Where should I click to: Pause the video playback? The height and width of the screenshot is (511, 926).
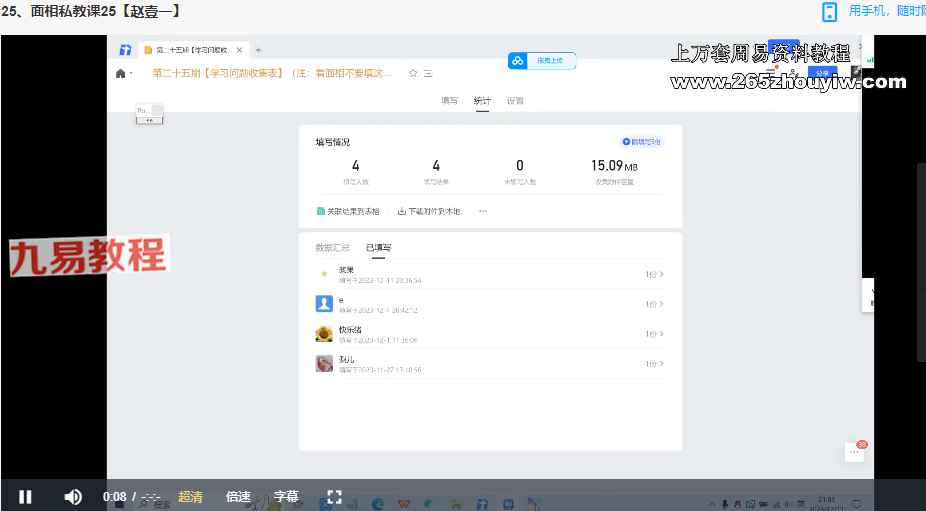(25, 496)
